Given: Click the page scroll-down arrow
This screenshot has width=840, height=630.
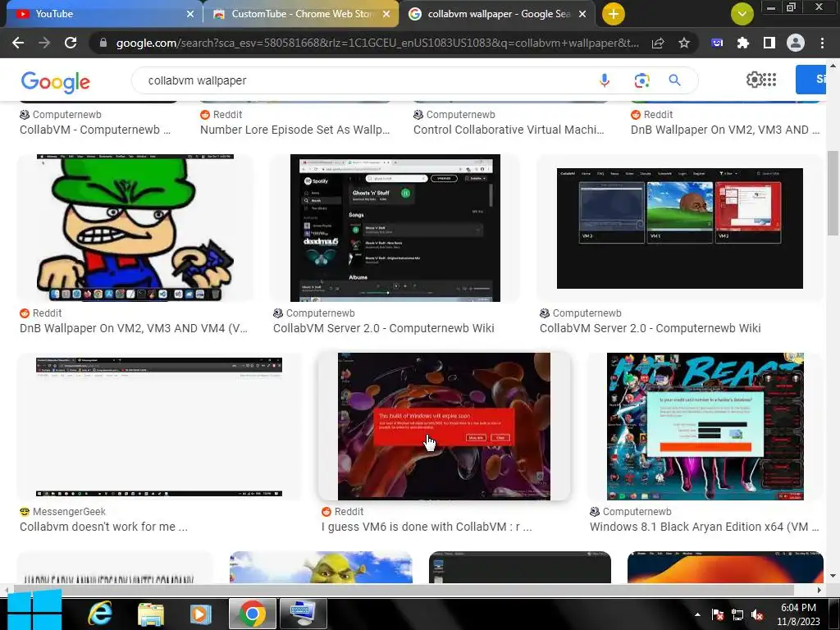Looking at the screenshot, I should coord(833,576).
